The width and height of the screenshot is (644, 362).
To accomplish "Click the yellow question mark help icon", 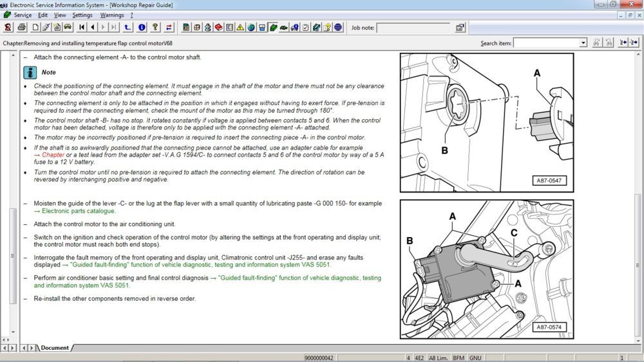I will 155,28.
